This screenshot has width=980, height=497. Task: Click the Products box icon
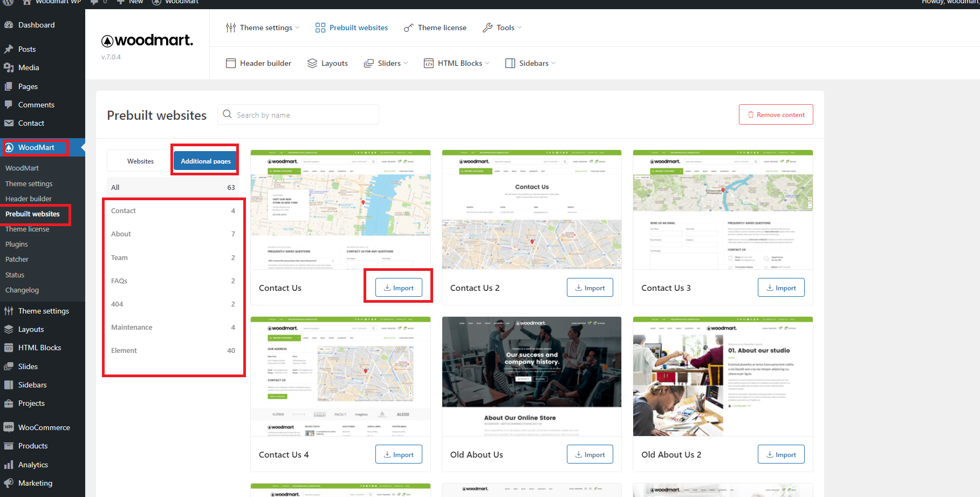(9, 446)
